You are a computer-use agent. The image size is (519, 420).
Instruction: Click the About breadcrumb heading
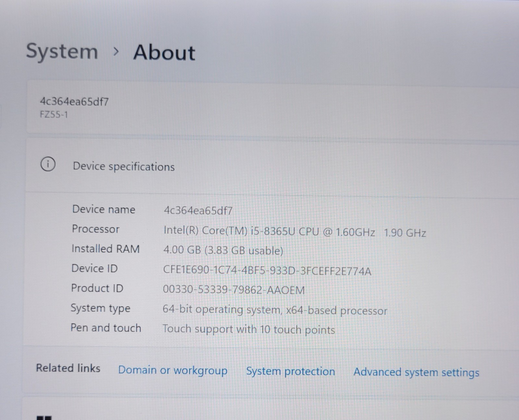click(x=164, y=52)
